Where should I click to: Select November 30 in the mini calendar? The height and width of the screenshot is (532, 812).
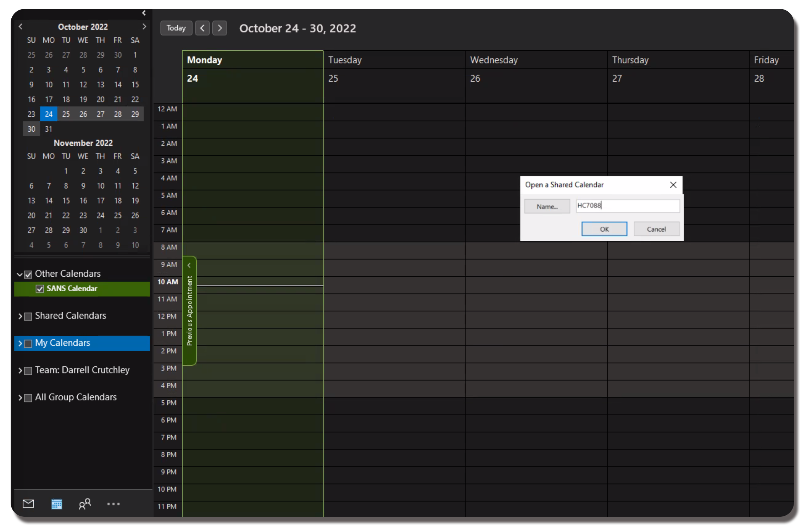(x=83, y=231)
